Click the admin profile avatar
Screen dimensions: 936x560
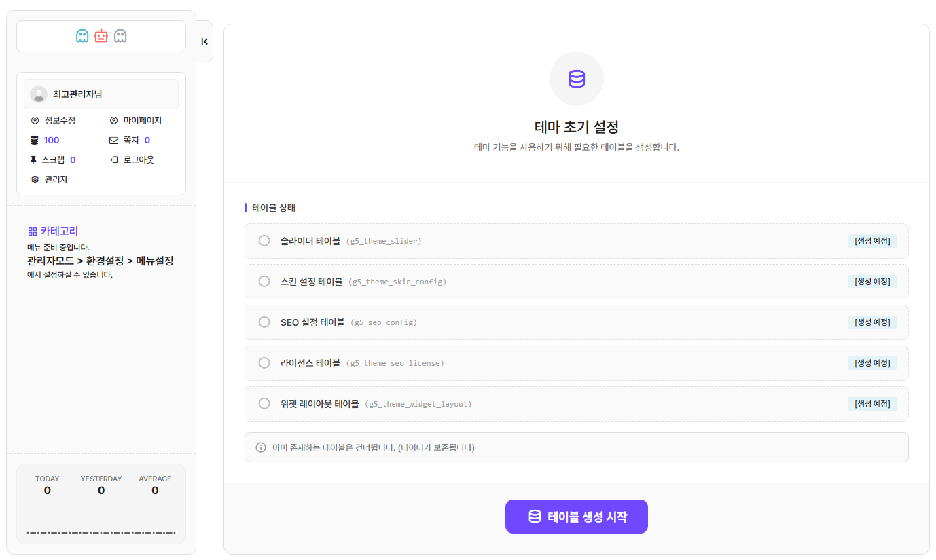[39, 94]
